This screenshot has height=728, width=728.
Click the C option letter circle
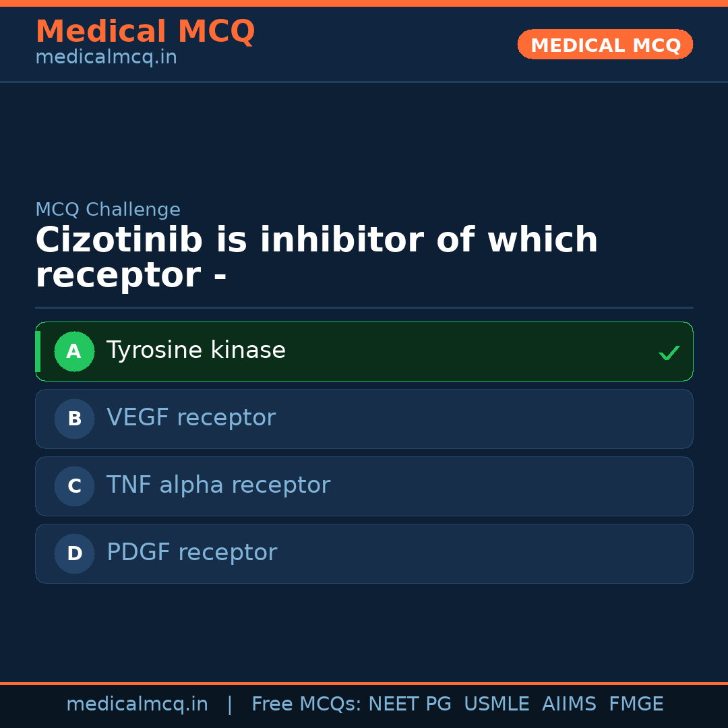pyautogui.click(x=74, y=486)
